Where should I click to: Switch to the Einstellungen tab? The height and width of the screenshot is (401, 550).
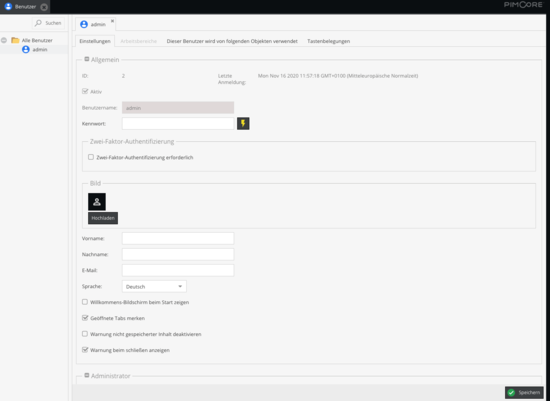tap(95, 41)
